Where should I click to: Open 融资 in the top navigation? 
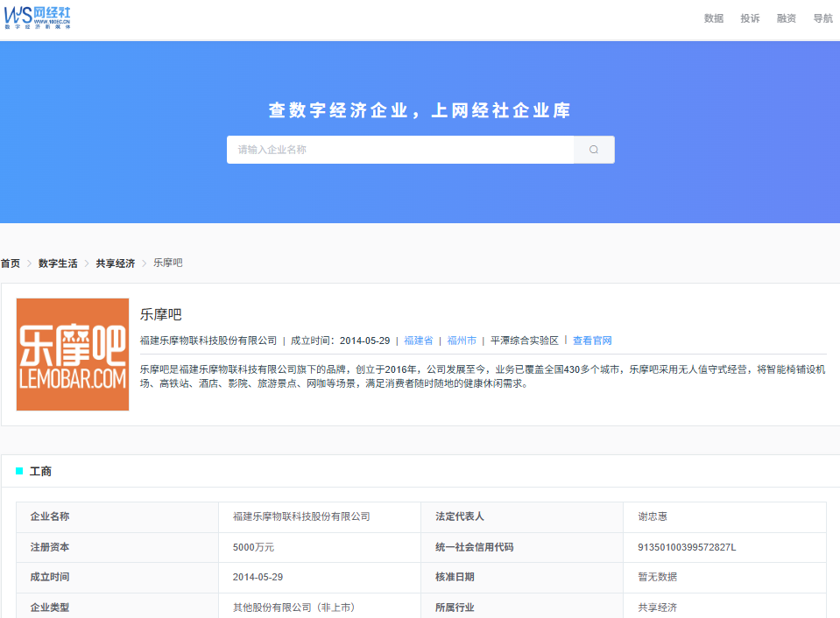click(x=786, y=18)
